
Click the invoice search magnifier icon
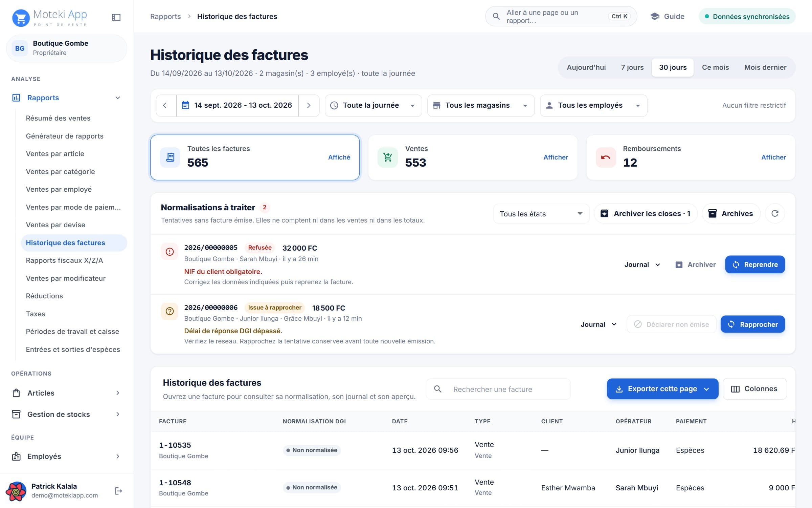(437, 389)
